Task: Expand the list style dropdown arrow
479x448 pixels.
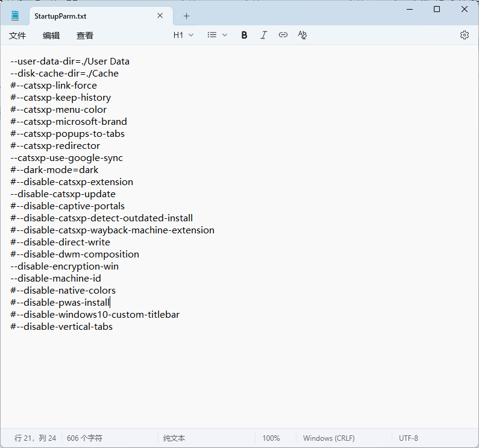Action: 225,35
